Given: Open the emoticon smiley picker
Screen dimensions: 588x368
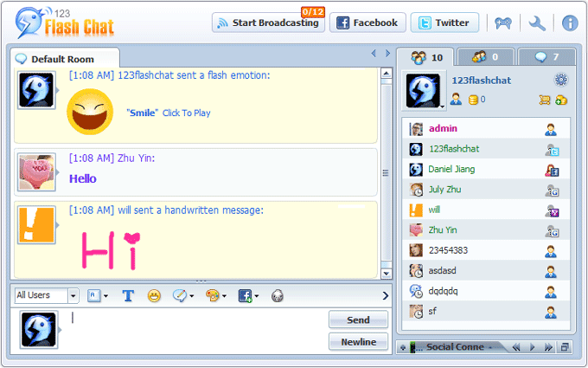Looking at the screenshot, I should (x=154, y=295).
